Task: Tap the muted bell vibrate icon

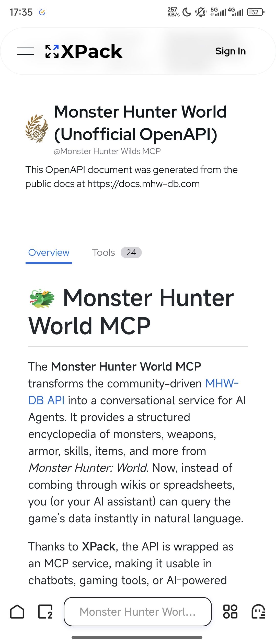Action: 201,12
